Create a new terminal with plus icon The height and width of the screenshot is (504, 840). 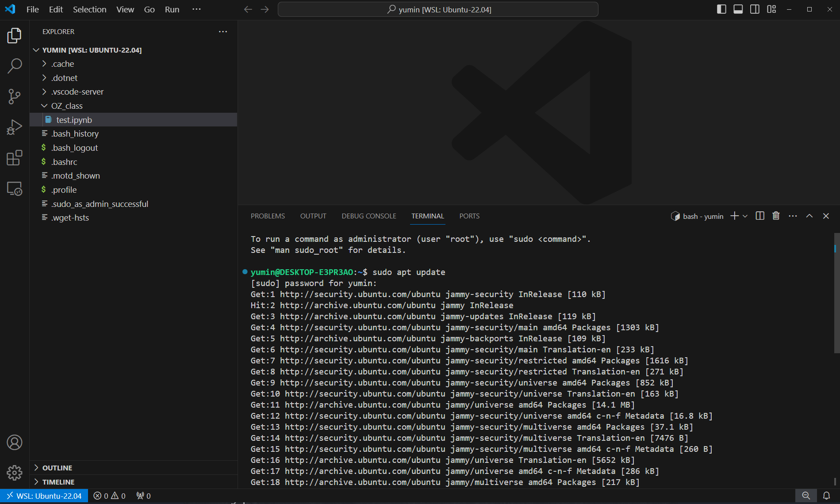tap(734, 216)
